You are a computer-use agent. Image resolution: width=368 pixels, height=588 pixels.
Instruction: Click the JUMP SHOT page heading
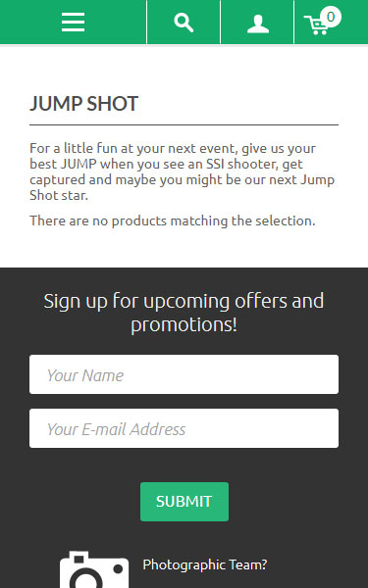click(x=84, y=104)
